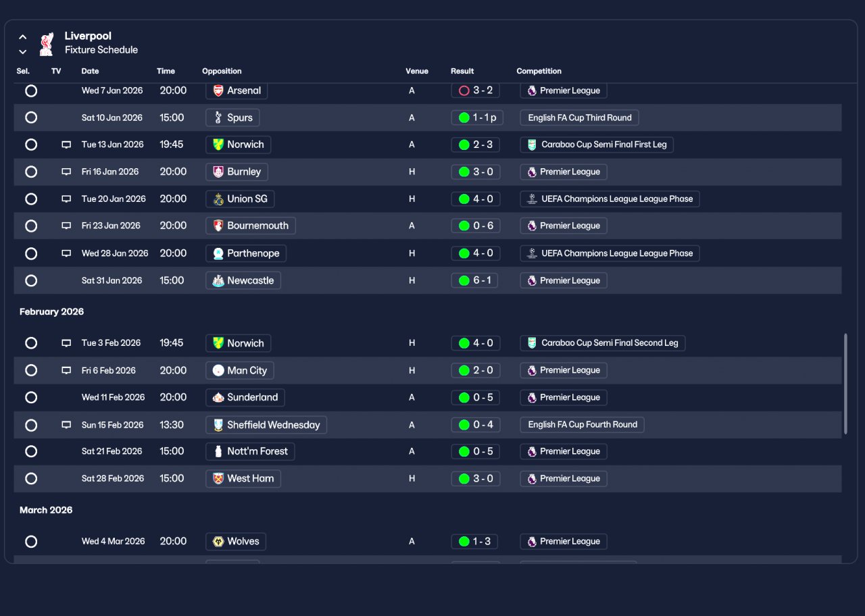Click the Nott'm Forest club badge
865x616 pixels.
pos(218,451)
